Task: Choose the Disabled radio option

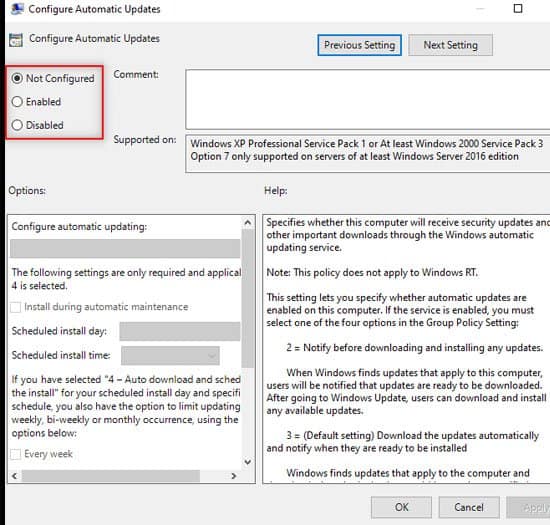Action: tap(17, 125)
